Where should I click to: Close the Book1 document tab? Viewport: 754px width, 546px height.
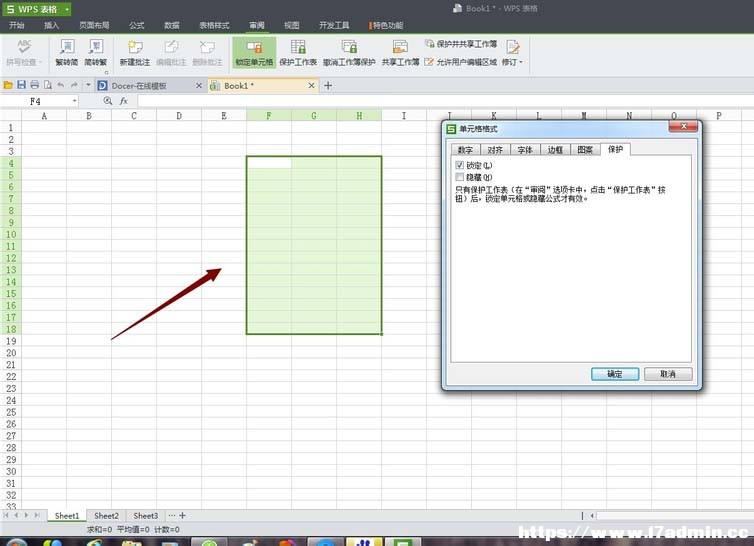tap(312, 86)
